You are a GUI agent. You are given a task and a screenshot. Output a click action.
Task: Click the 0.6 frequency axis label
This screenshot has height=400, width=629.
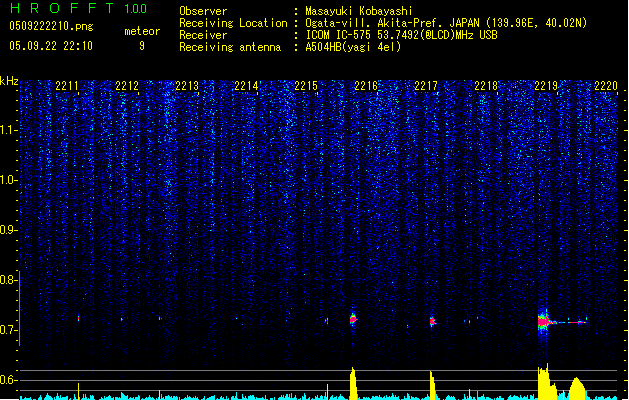(8, 380)
